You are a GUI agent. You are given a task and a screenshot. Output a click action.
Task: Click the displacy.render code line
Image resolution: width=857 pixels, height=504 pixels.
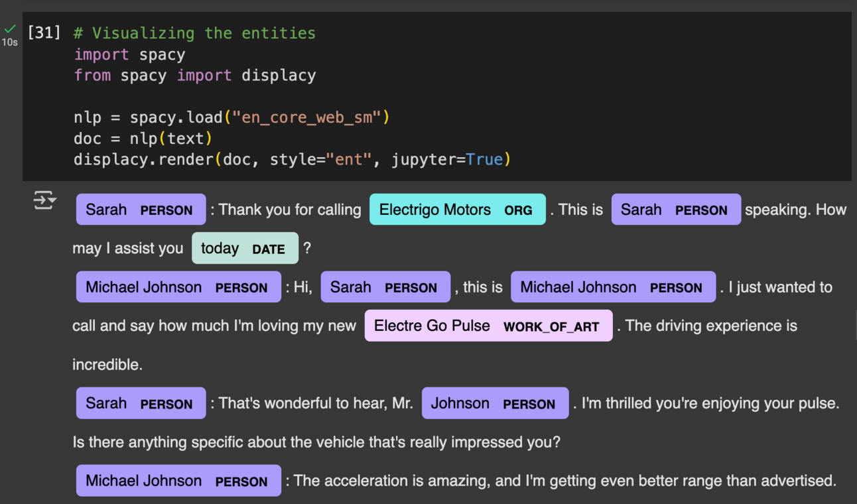tap(293, 160)
